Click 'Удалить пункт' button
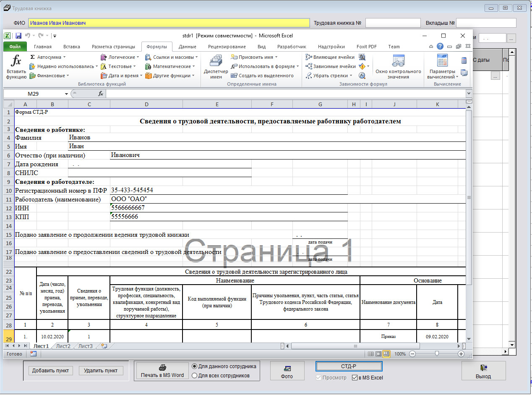The image size is (532, 395). 101,371
